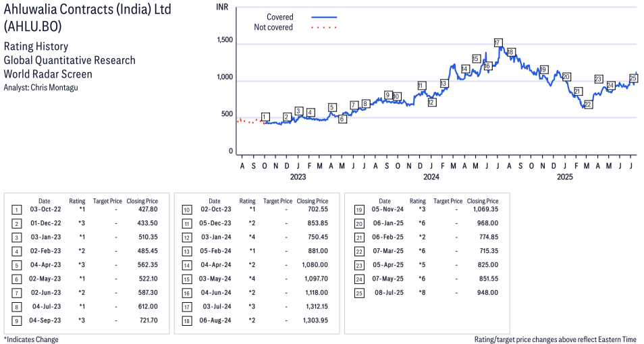Select the date 06-Aug-24
This screenshot has height=344, width=644.
215,320
